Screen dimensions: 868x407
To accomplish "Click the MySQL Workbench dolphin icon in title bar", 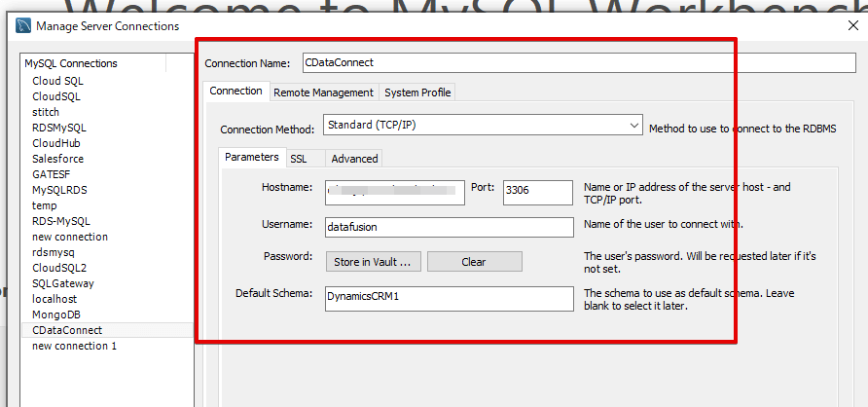I will click(x=22, y=26).
